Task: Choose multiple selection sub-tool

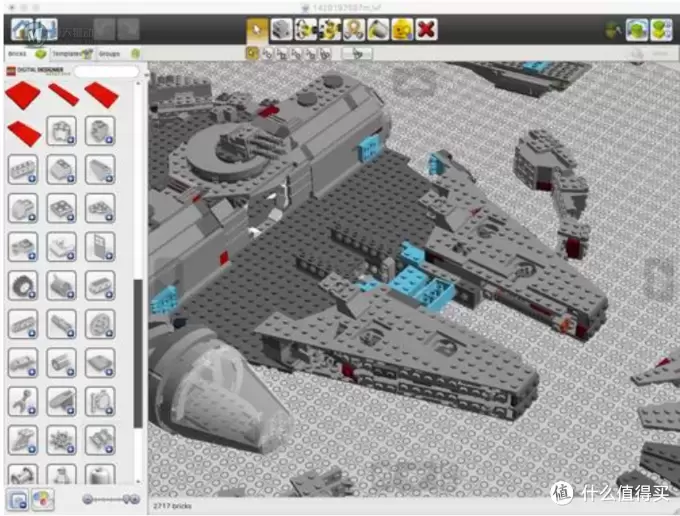Action: coord(267,54)
